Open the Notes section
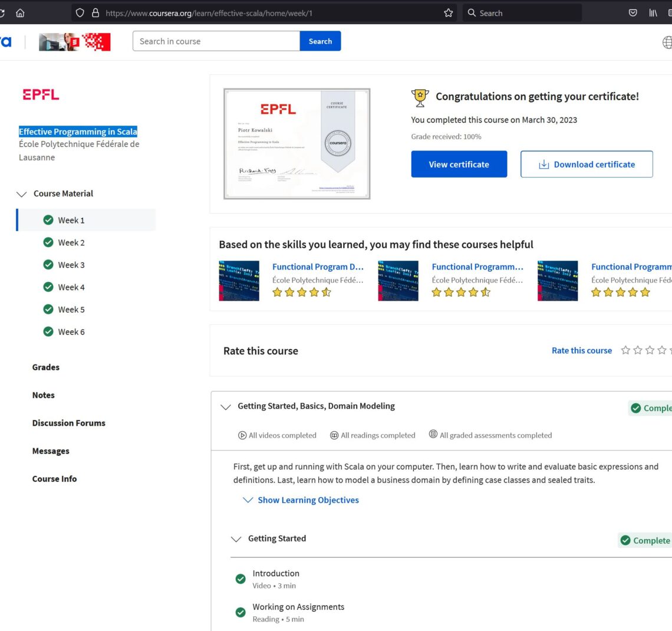This screenshot has height=631, width=672. [43, 395]
